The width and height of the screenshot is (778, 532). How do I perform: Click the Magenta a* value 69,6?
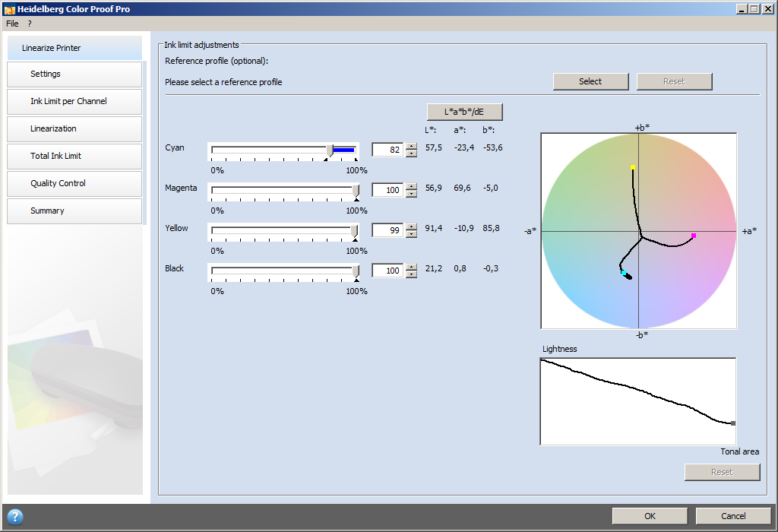462,188
